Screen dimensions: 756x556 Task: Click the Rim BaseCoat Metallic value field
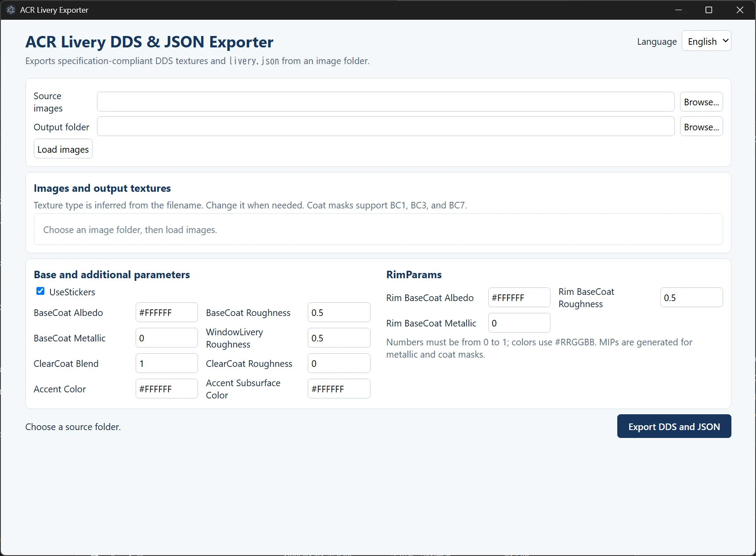click(x=519, y=323)
